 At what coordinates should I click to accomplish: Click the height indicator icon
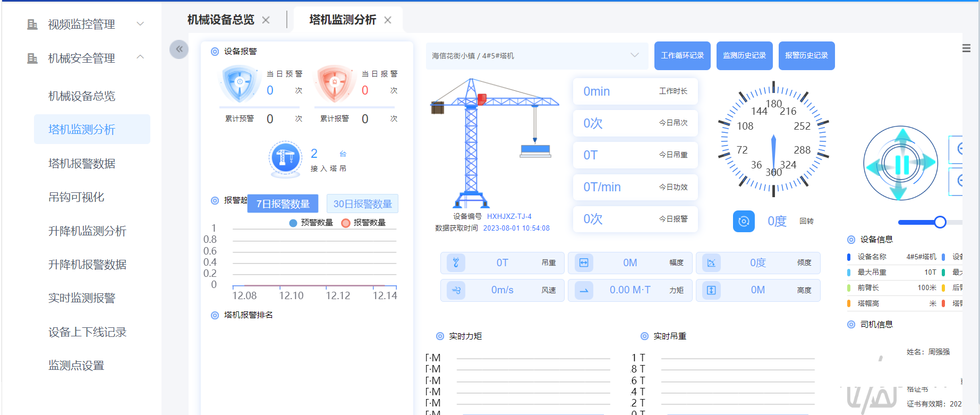pyautogui.click(x=711, y=290)
